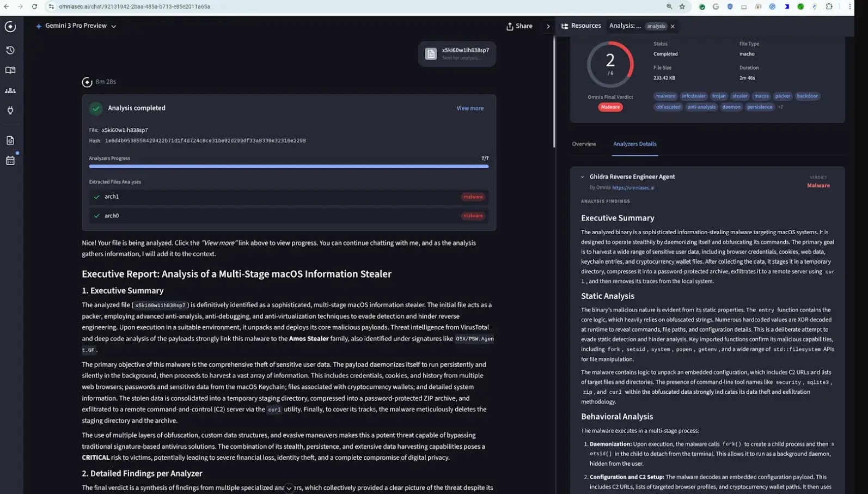
Task: Click the browser forward arrow
Action: pos(20,7)
